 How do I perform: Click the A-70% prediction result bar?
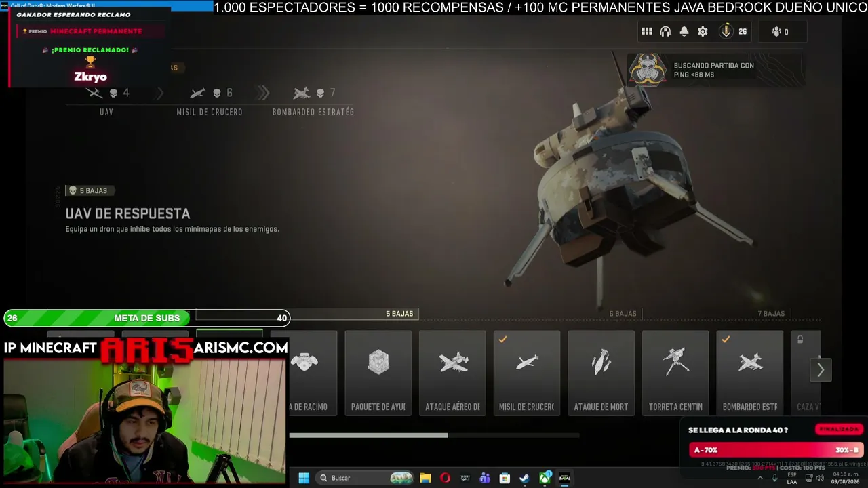(776, 450)
